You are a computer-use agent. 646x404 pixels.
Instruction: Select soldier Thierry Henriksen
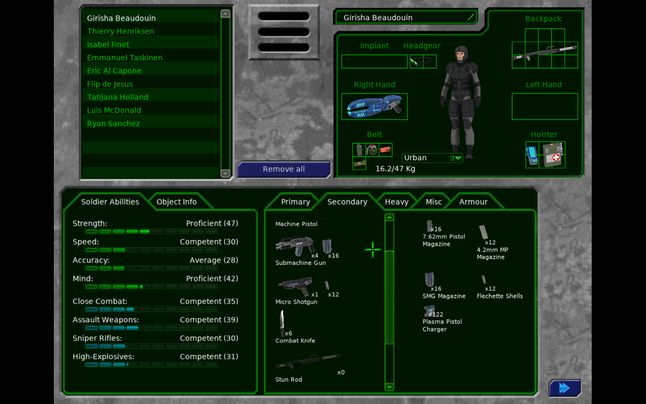pyautogui.click(x=151, y=31)
